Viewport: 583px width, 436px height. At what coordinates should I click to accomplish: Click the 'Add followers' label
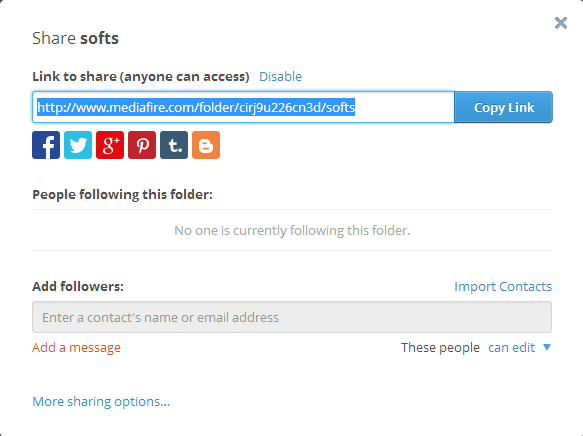click(78, 287)
